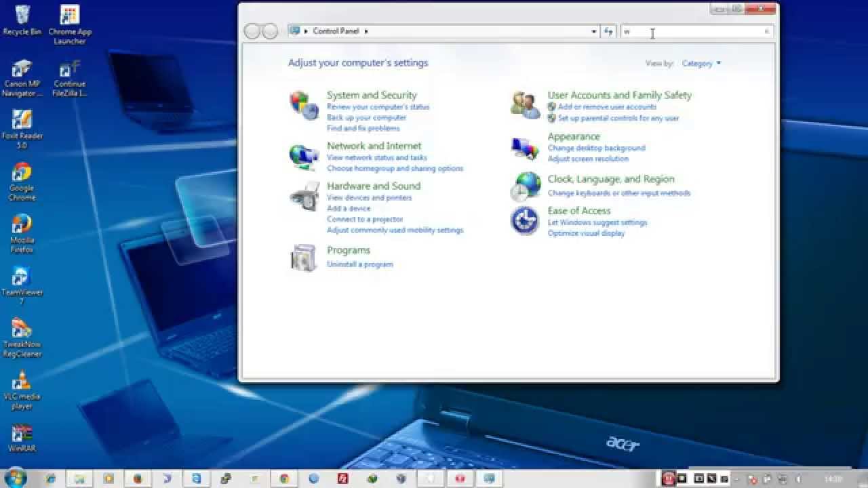Open the System and Security category icon
868x488 pixels.
(304, 106)
